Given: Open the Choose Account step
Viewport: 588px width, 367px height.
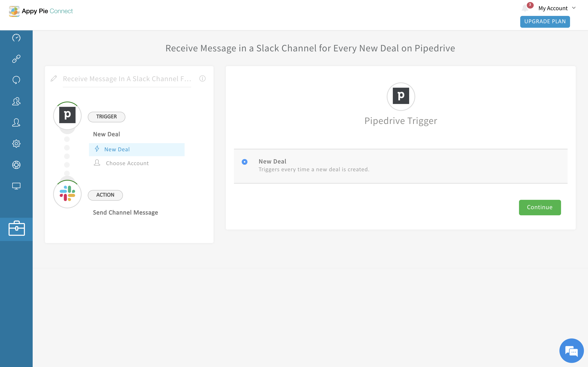Looking at the screenshot, I should tap(127, 163).
